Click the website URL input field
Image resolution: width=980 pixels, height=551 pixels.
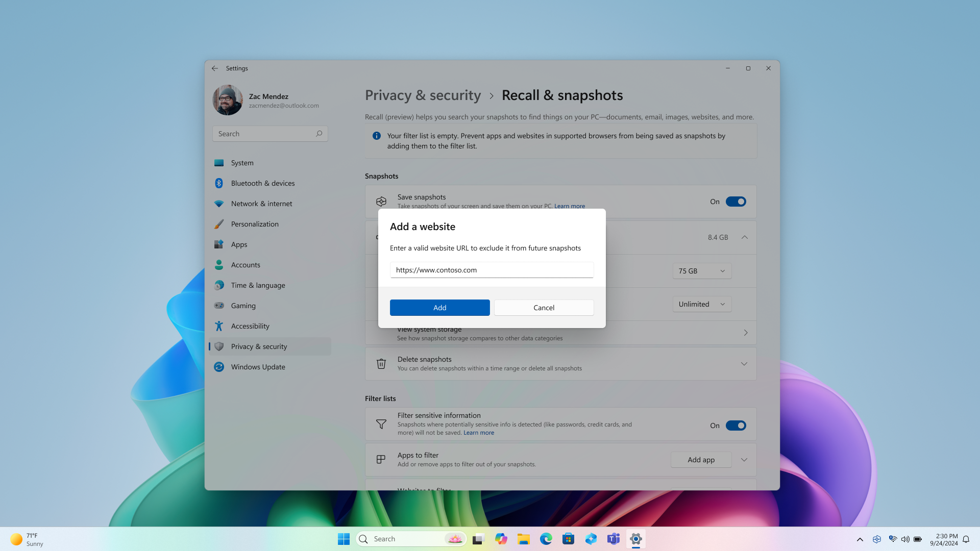[x=492, y=269]
